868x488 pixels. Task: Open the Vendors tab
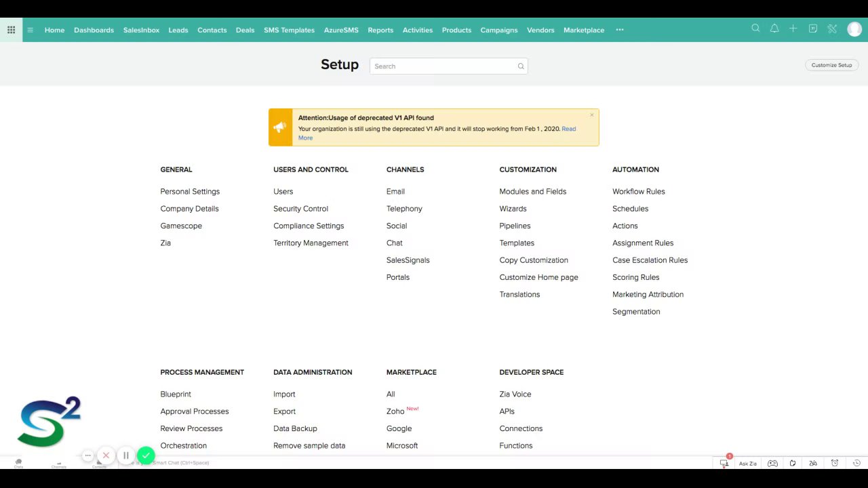[x=540, y=30]
